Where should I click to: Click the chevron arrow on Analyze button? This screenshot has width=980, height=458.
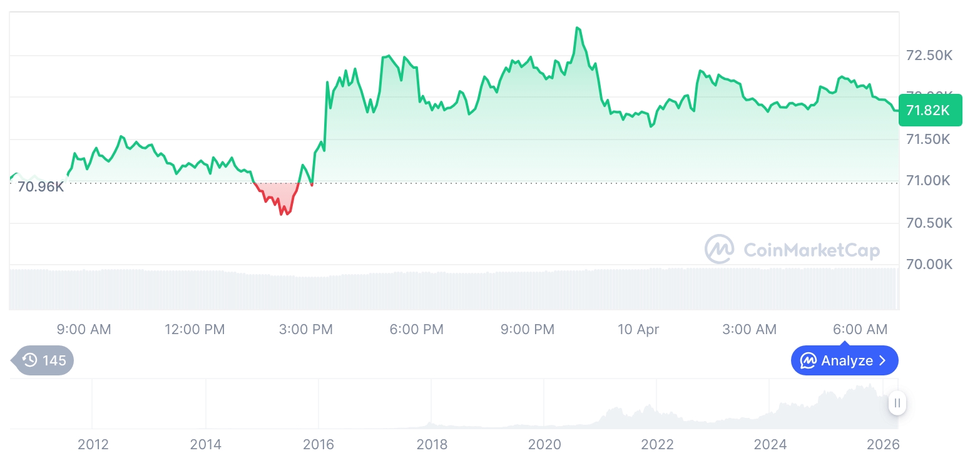tap(883, 361)
